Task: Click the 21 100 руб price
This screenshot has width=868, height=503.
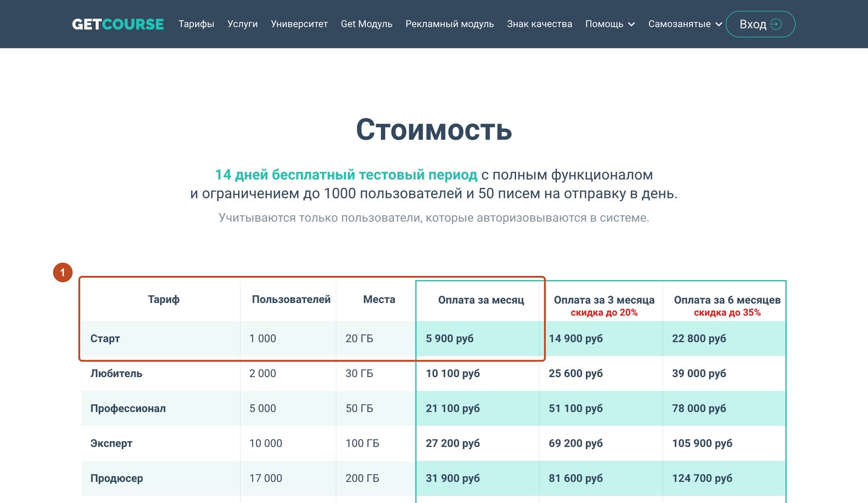Action: click(453, 408)
